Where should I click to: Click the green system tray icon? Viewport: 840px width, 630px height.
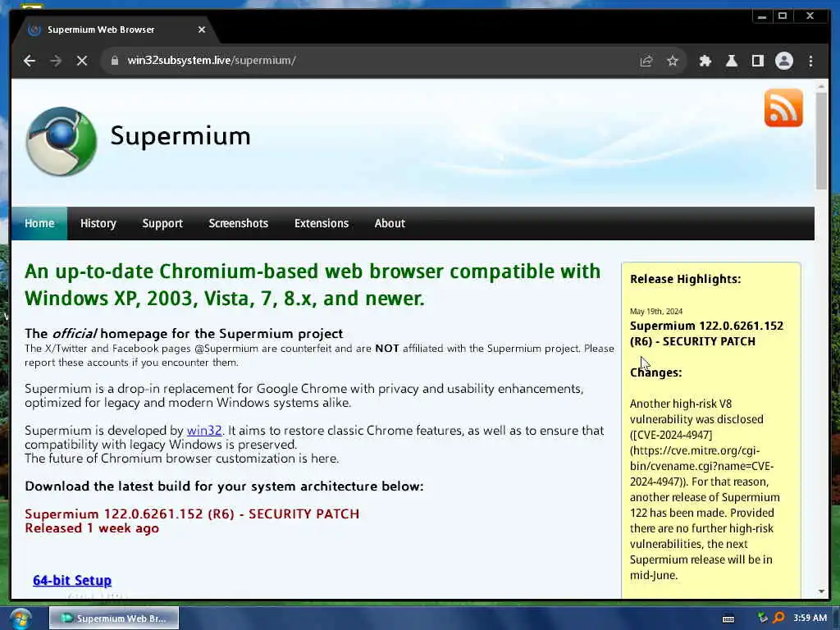762,618
